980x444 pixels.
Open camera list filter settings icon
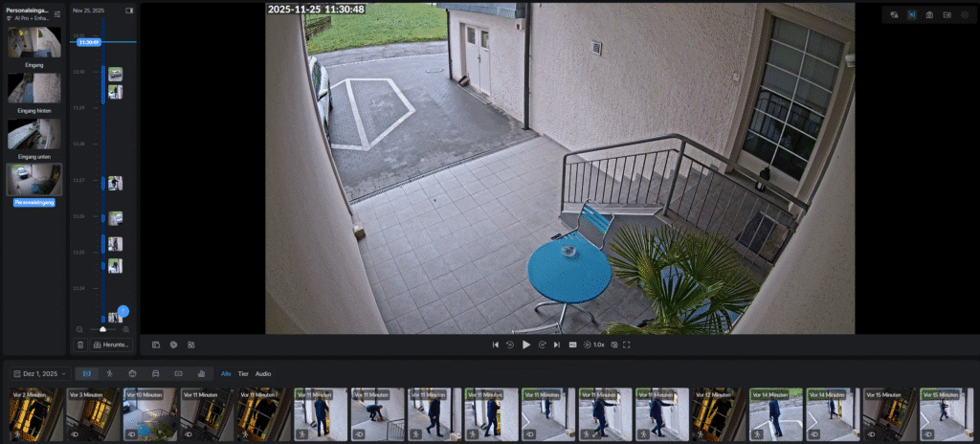[x=56, y=14]
